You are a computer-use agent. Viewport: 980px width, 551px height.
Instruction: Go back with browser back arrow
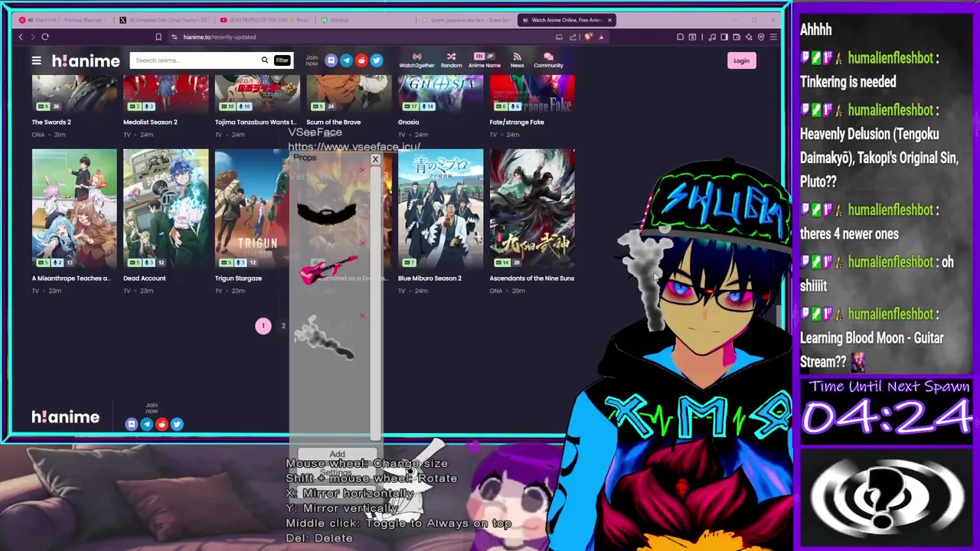21,37
